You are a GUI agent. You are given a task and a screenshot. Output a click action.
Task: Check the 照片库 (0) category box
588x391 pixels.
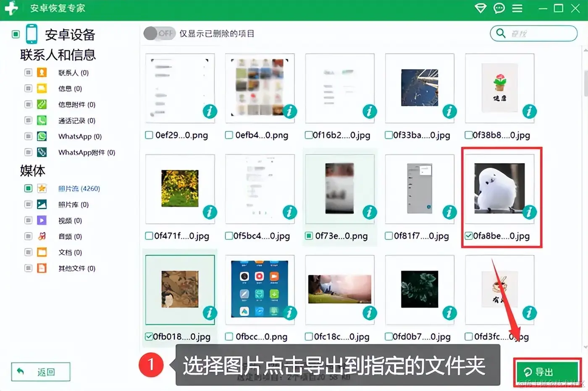coord(28,204)
